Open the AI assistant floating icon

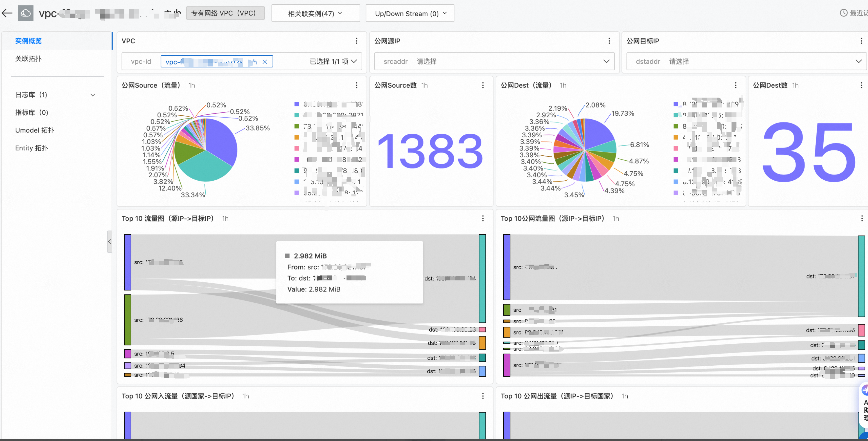pyautogui.click(x=865, y=390)
